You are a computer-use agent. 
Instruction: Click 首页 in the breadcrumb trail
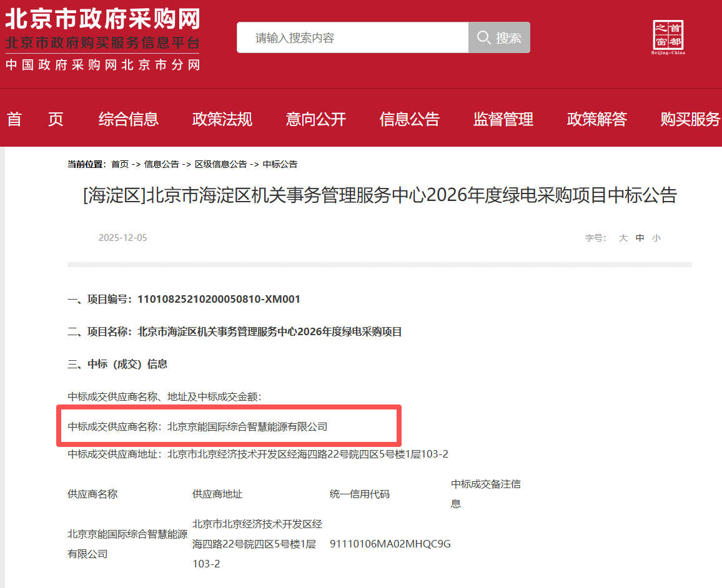(120, 164)
